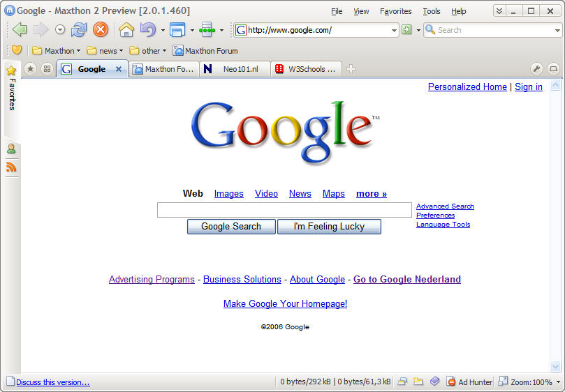Screen dimensions: 565x392
Task: Click the News link
Action: tap(300, 194)
